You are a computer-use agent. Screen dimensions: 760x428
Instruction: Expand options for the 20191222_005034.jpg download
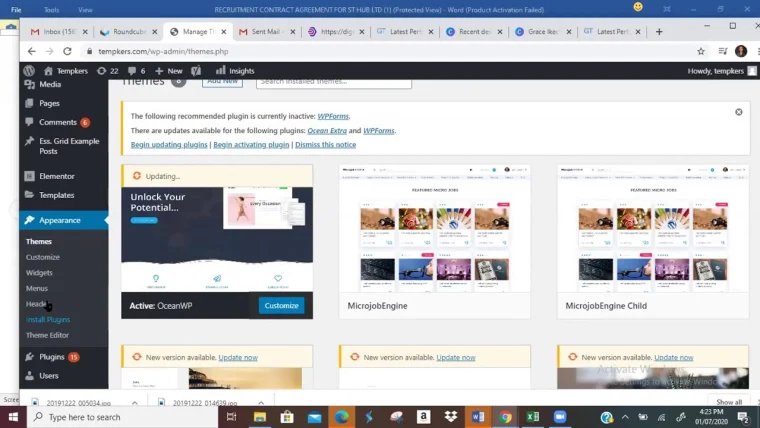click(135, 403)
